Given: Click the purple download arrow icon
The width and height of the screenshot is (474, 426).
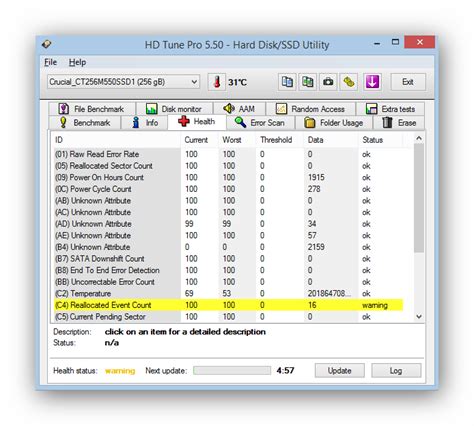Looking at the screenshot, I should tap(372, 82).
